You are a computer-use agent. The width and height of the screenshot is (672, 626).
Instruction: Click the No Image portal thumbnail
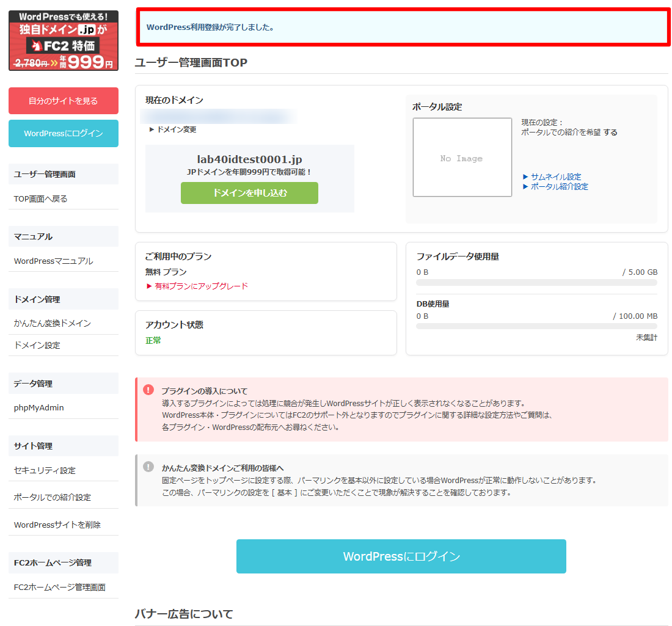click(462, 158)
